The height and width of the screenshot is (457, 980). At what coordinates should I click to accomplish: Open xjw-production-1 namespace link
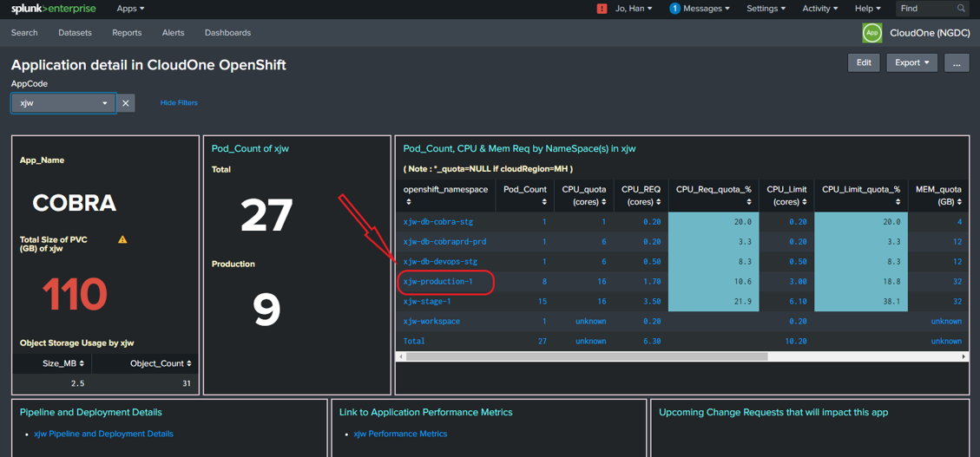[437, 282]
